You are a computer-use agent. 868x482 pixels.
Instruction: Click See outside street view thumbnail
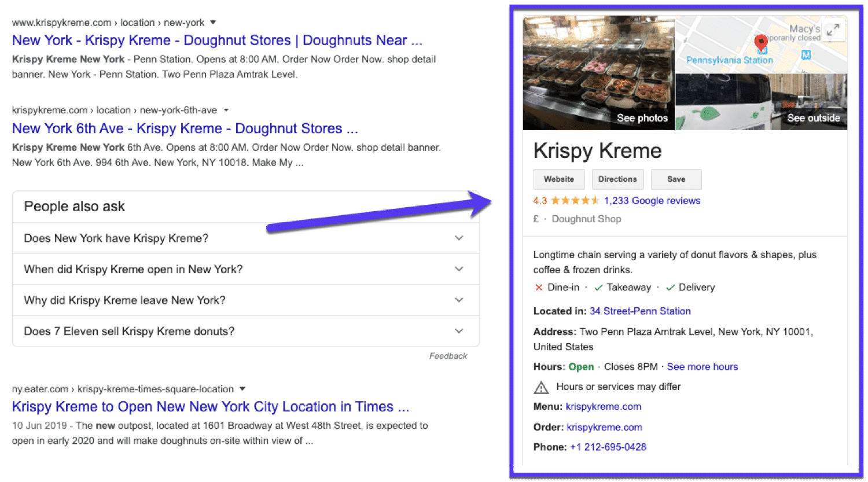(762, 102)
